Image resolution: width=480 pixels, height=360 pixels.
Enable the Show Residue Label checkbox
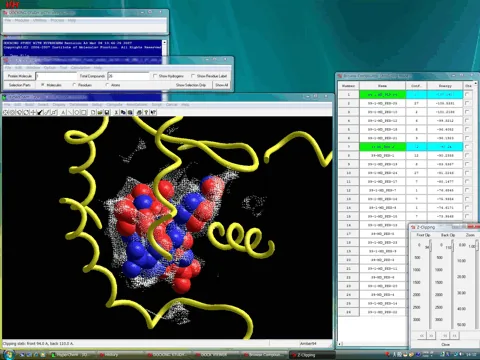tap(193, 76)
